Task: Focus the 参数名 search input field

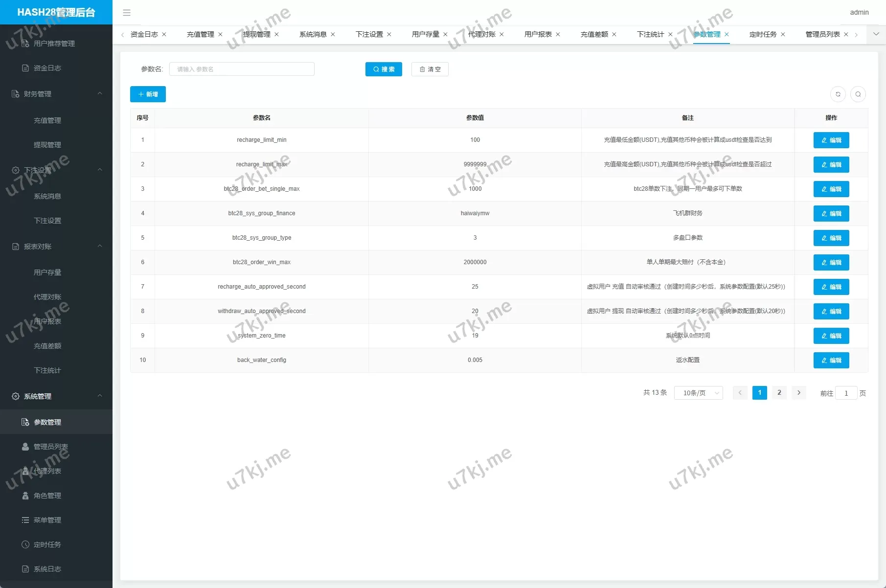Action: pos(242,69)
